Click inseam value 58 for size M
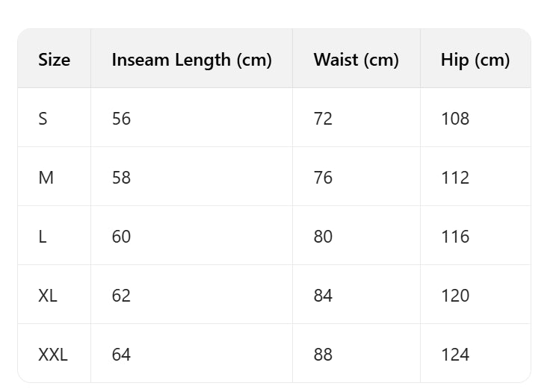The width and height of the screenshot is (556, 392). pyautogui.click(x=121, y=178)
